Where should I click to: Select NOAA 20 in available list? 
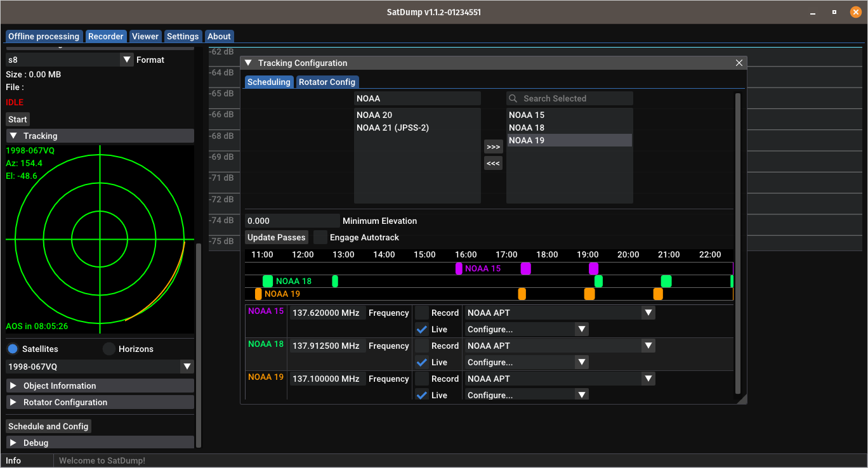[x=417, y=115]
